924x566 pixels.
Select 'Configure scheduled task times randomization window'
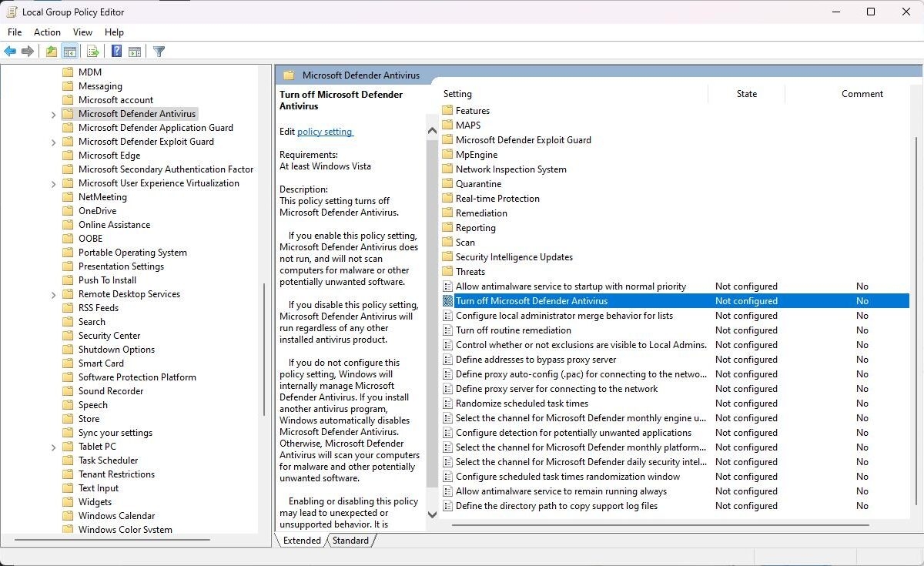point(568,477)
